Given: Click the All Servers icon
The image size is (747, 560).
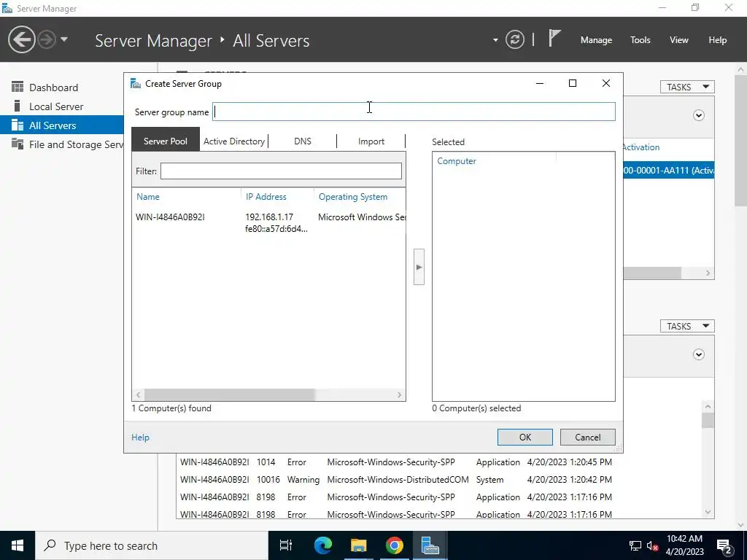Looking at the screenshot, I should [18, 125].
